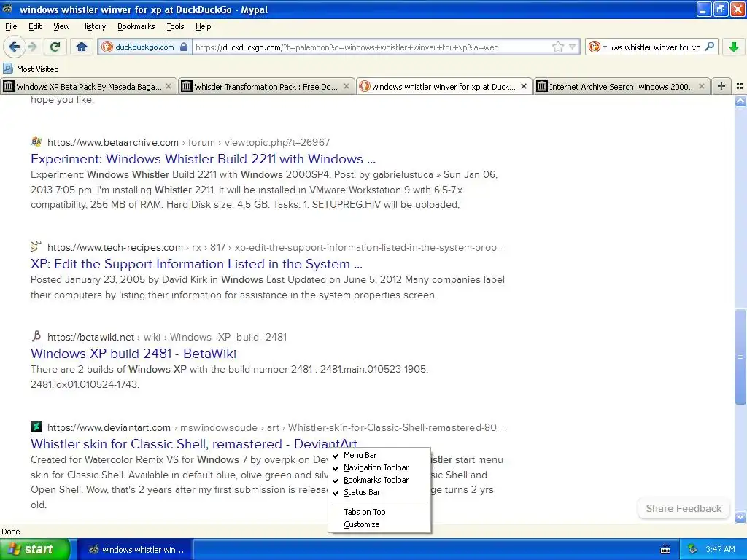Click the betawiki.net result URL
This screenshot has width=747, height=560.
pos(167,337)
